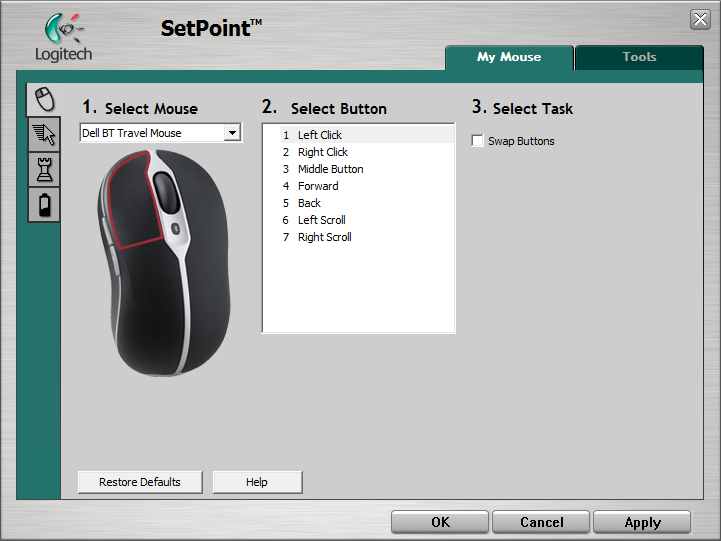Open the pointer movement settings sidebar icon

(x=44, y=134)
